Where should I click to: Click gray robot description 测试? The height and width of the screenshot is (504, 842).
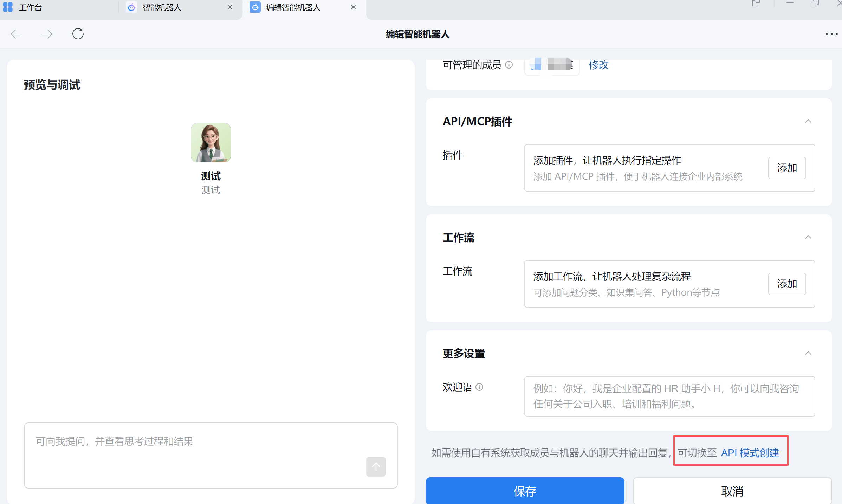(x=211, y=190)
